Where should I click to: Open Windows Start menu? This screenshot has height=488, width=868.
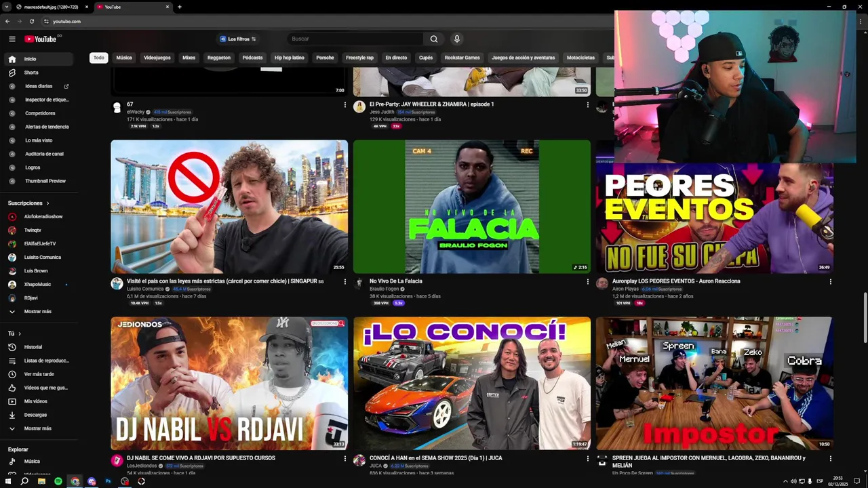(x=7, y=481)
